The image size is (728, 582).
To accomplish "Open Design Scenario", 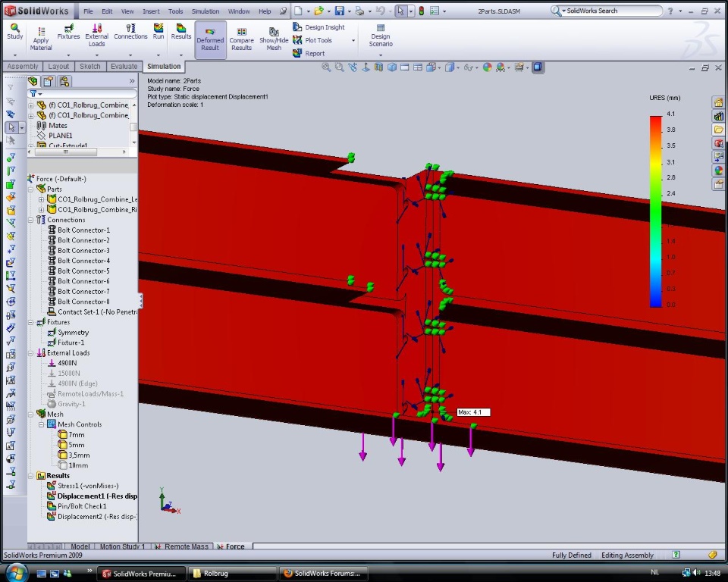I will click(x=381, y=36).
